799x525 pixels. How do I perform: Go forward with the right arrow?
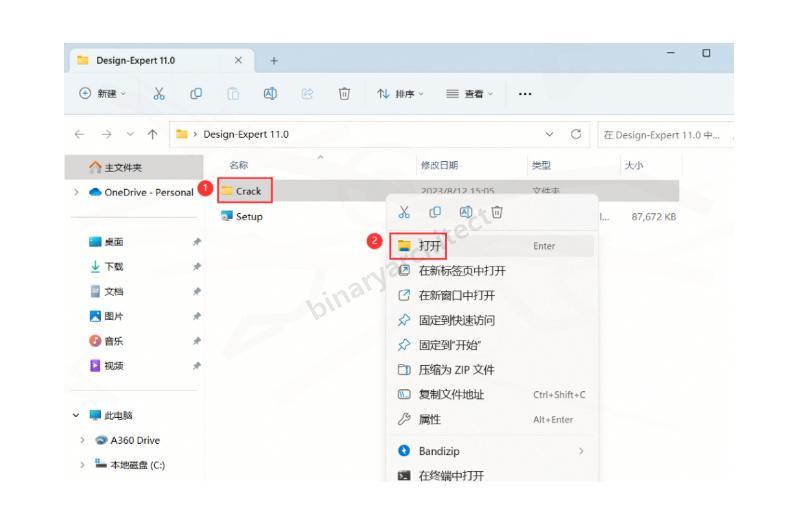pyautogui.click(x=106, y=134)
